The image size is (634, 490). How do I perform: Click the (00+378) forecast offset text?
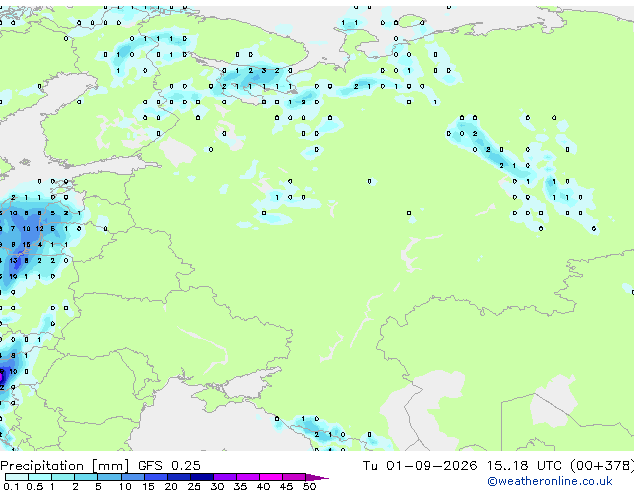pos(602,466)
